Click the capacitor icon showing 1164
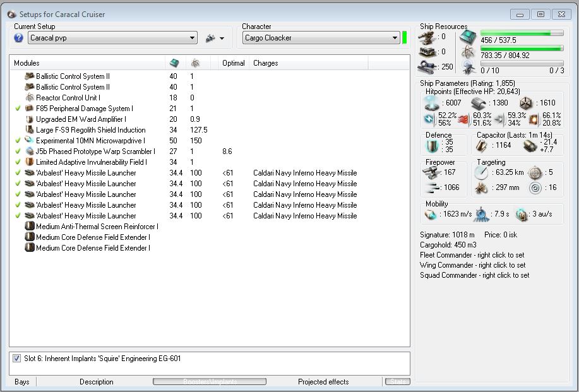 coord(482,146)
